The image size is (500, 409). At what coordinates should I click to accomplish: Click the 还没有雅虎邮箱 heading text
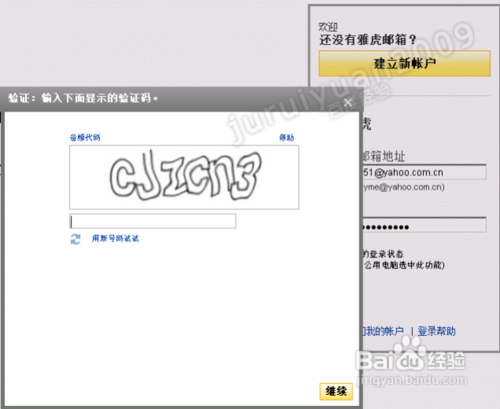coord(368,40)
